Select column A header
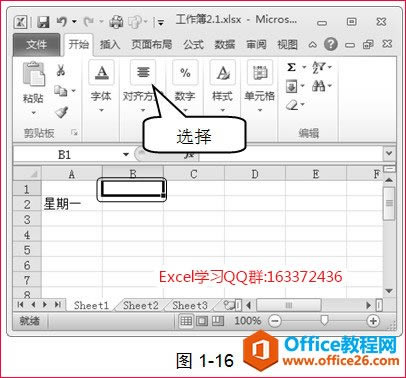This screenshot has width=406, height=378. pos(72,174)
